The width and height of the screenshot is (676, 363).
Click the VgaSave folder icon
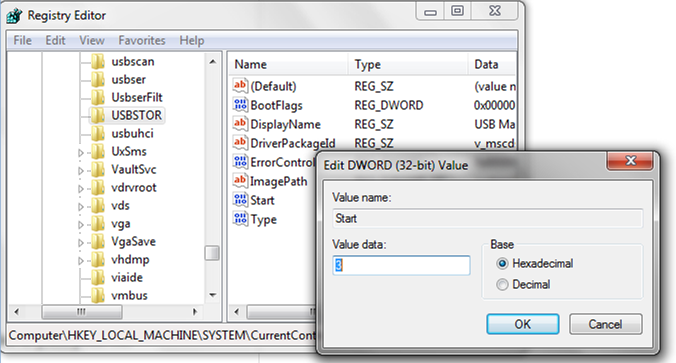pos(98,241)
